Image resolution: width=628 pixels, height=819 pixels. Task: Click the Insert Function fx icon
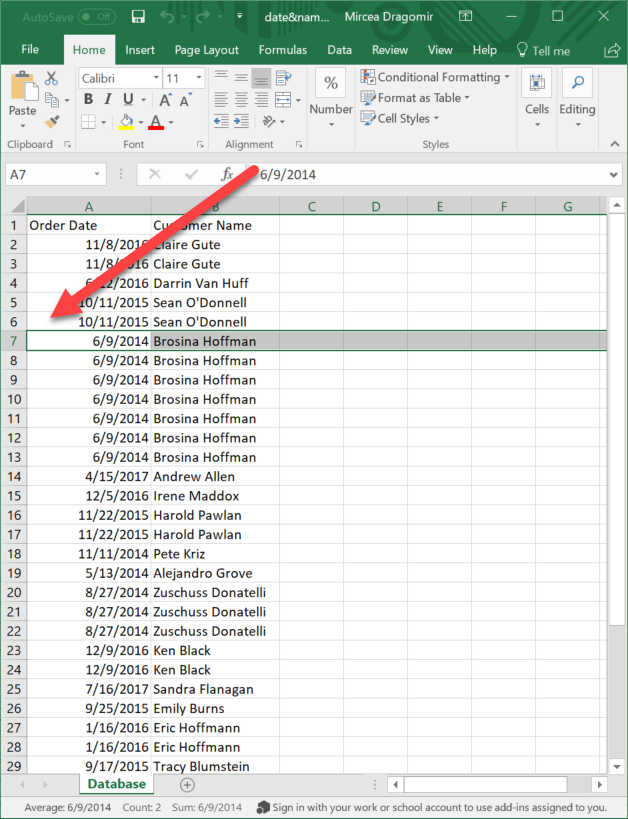click(x=227, y=174)
